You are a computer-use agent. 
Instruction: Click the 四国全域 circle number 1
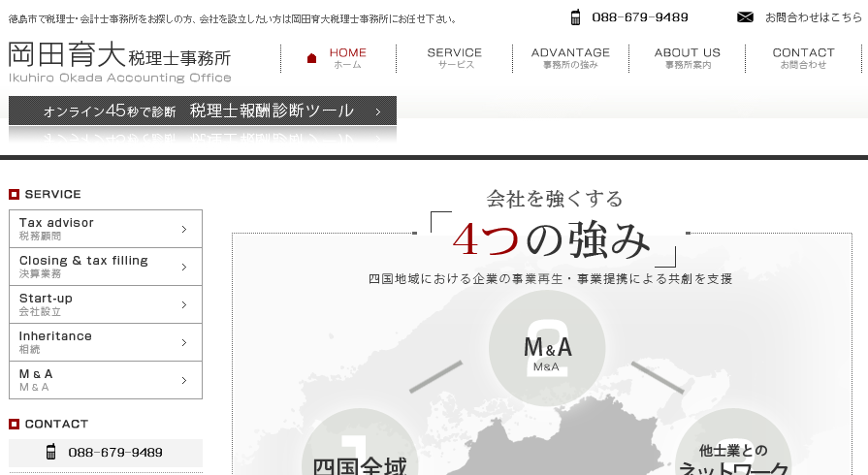pyautogui.click(x=360, y=442)
